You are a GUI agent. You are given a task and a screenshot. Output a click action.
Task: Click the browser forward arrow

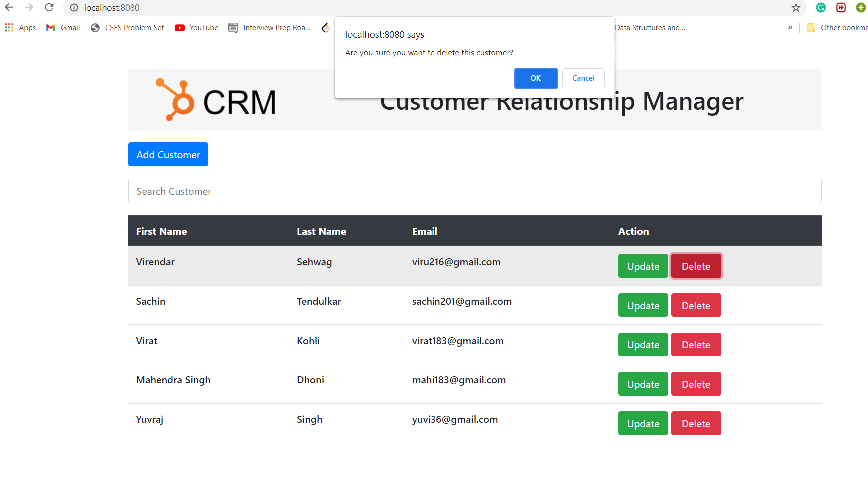29,7
